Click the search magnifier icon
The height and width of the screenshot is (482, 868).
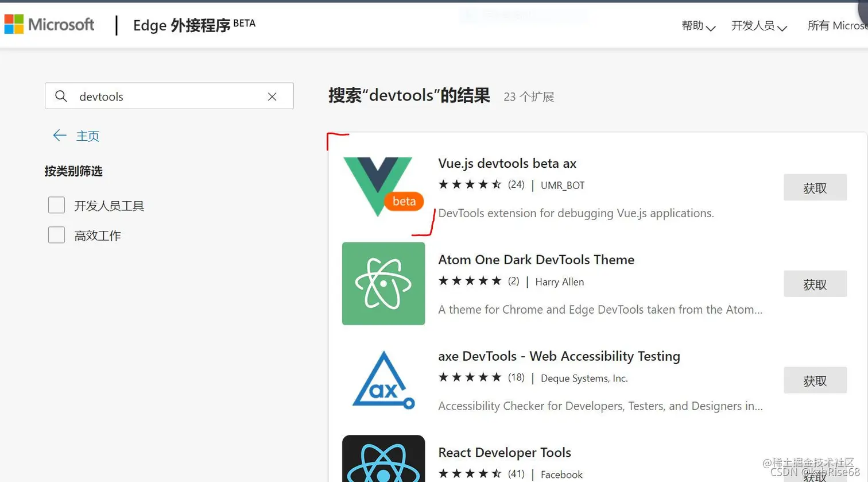pos(61,96)
